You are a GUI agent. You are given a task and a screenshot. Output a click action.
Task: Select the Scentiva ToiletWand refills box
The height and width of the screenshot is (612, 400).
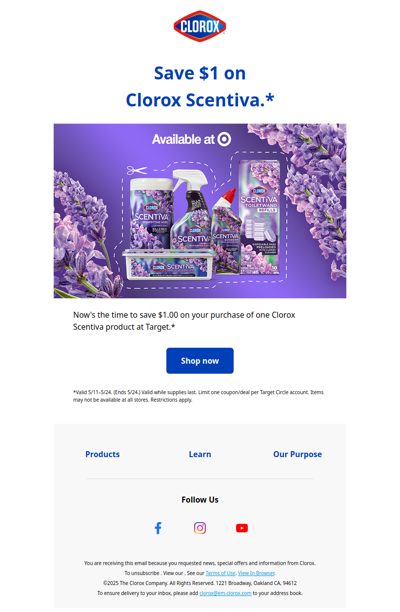[260, 217]
